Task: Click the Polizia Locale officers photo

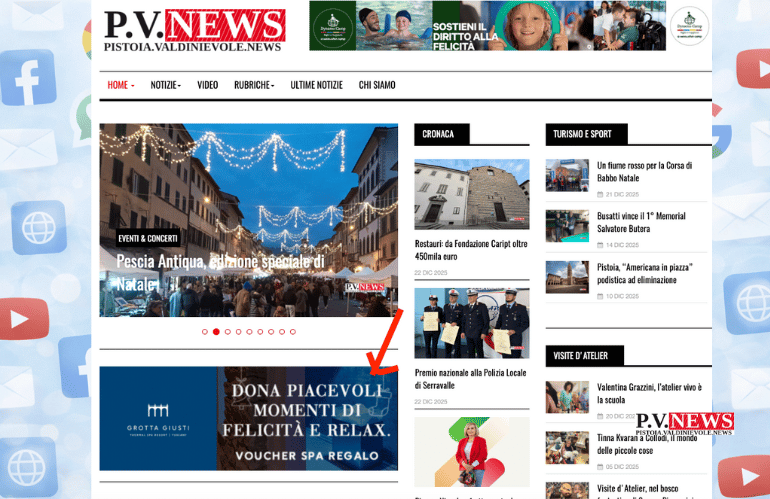Action: pos(471,323)
